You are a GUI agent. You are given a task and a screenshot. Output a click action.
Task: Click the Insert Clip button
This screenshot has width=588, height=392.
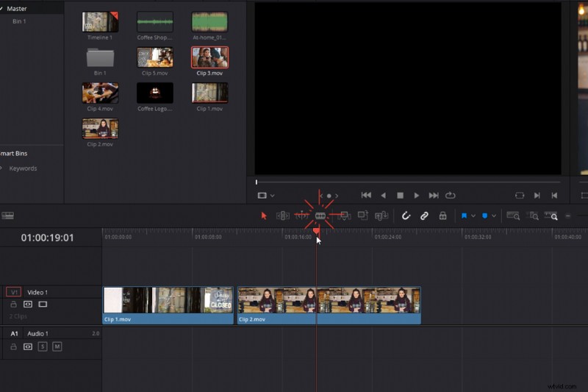click(344, 215)
